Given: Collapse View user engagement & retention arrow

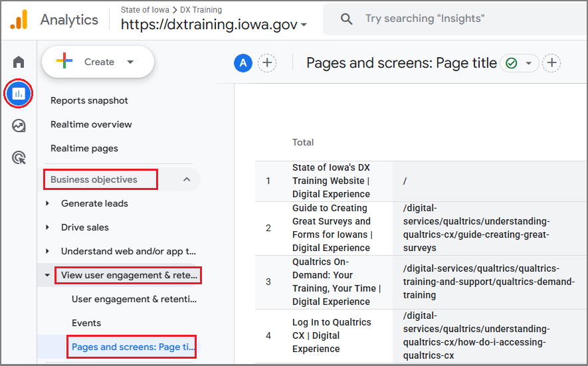Looking at the screenshot, I should coord(47,275).
